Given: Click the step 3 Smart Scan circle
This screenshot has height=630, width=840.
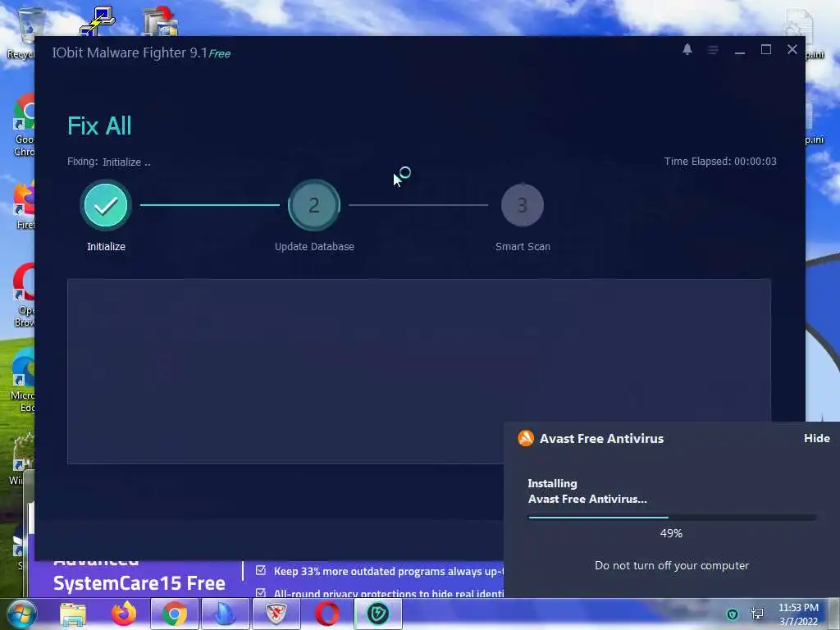Looking at the screenshot, I should (523, 205).
